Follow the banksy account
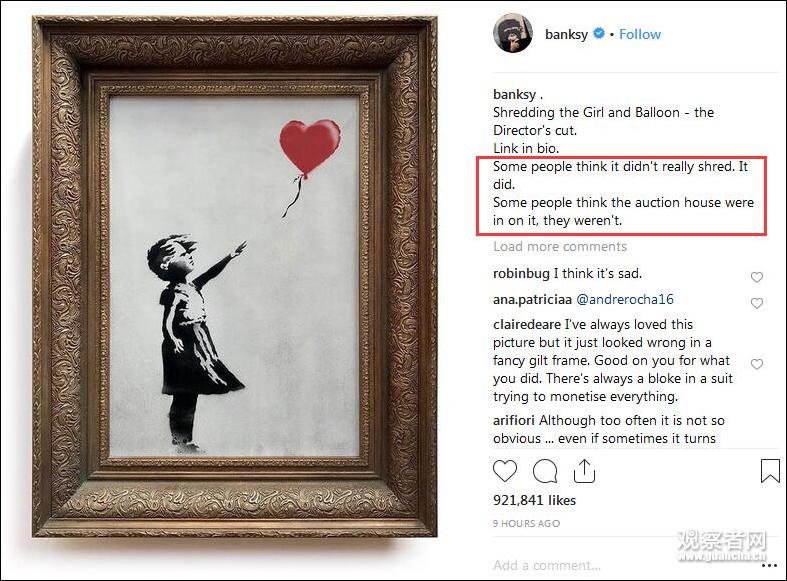Viewport: 787px width, 581px height. [640, 34]
